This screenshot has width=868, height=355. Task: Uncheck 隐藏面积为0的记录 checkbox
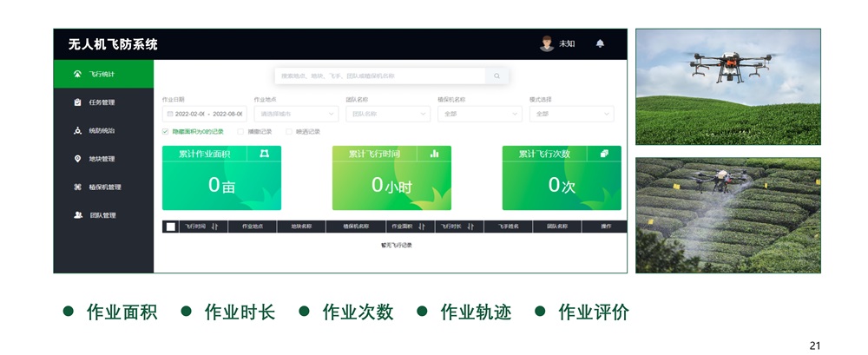[x=166, y=132]
